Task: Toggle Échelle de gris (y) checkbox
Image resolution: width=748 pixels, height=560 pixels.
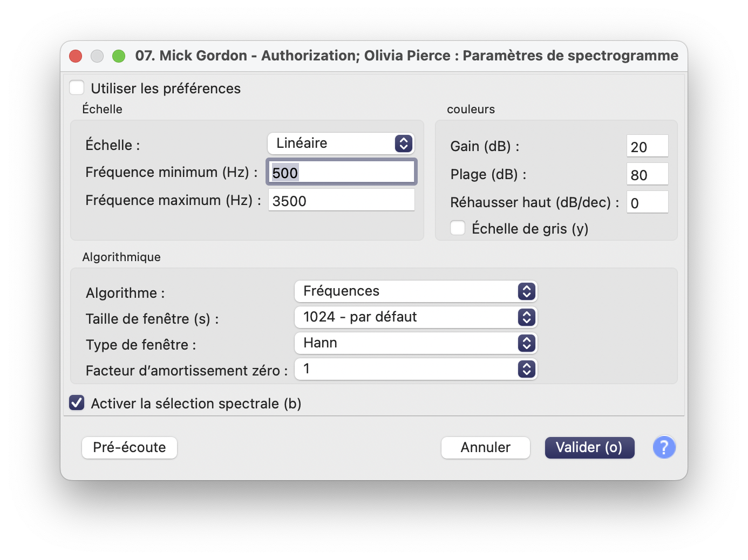Action: [458, 228]
